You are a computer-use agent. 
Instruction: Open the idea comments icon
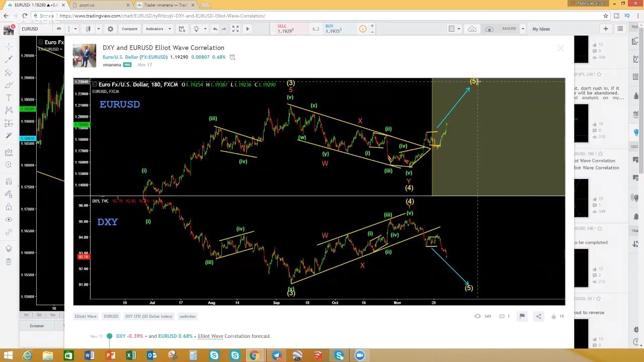click(x=502, y=316)
